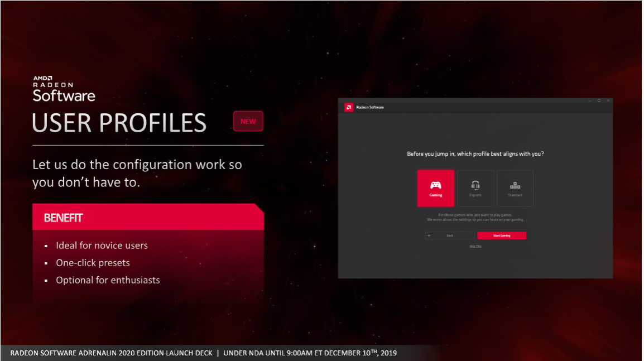Click the Back button label

pos(450,235)
